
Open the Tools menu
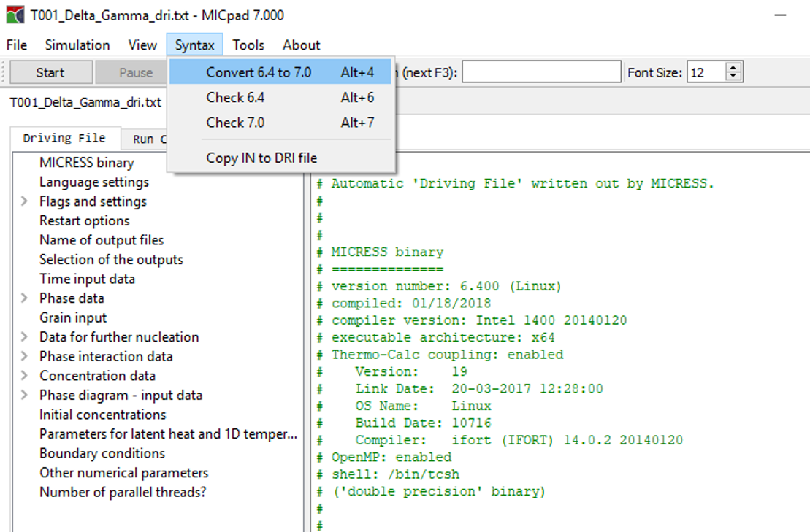click(x=248, y=45)
